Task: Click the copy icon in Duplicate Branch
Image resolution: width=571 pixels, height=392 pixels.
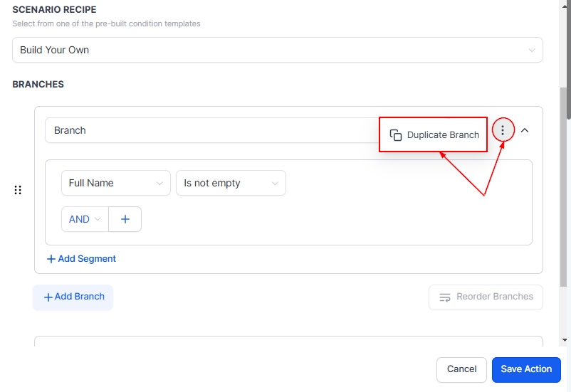Action: click(396, 135)
